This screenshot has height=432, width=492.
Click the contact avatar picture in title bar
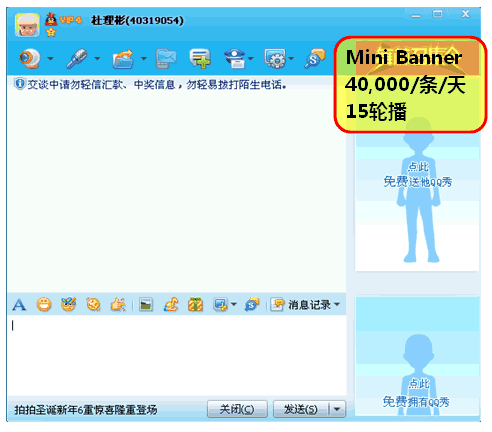click(x=27, y=25)
